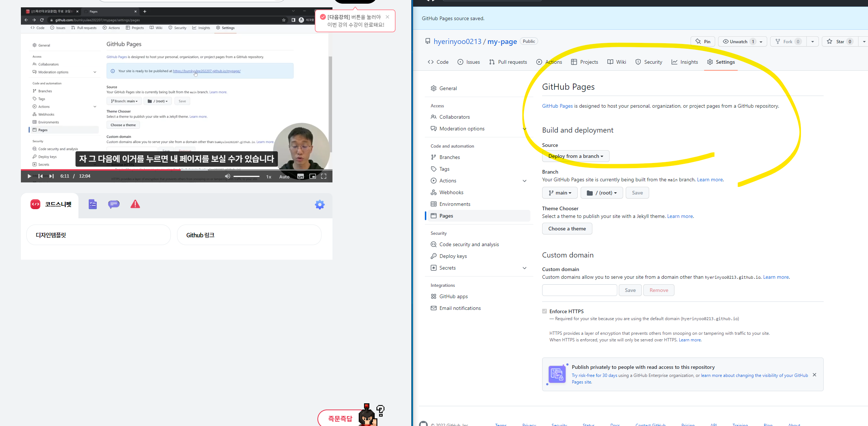The height and width of the screenshot is (426, 868).
Task: Open my-page repository link
Action: 502,41
